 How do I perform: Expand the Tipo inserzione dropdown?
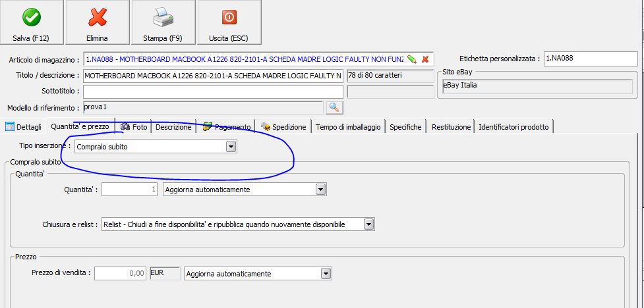coord(231,147)
